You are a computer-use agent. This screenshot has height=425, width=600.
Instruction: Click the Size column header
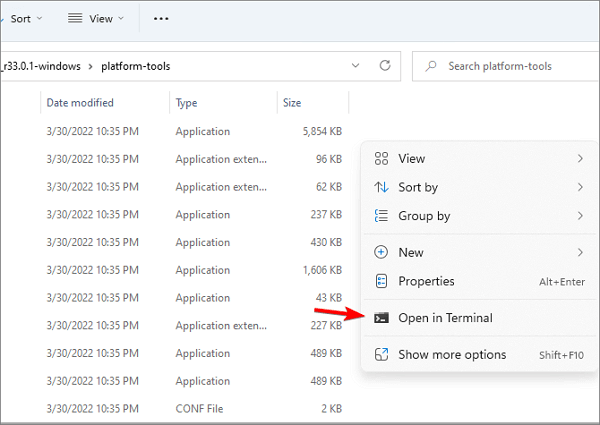(292, 102)
